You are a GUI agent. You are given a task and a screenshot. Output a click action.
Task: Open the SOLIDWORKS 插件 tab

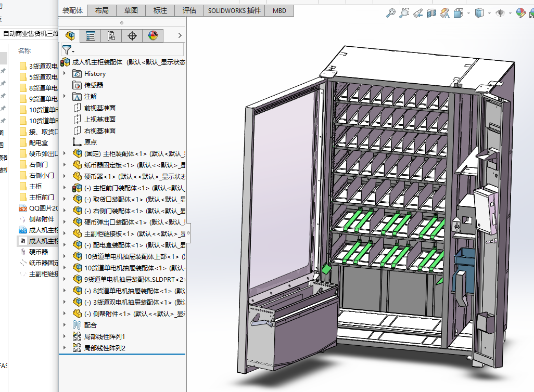234,10
